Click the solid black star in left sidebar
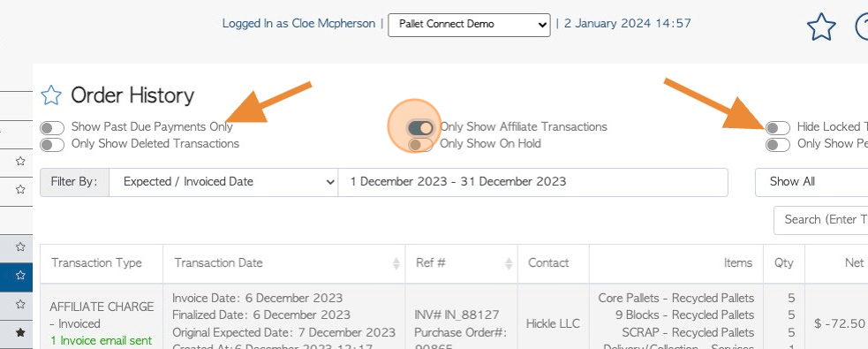 20,332
